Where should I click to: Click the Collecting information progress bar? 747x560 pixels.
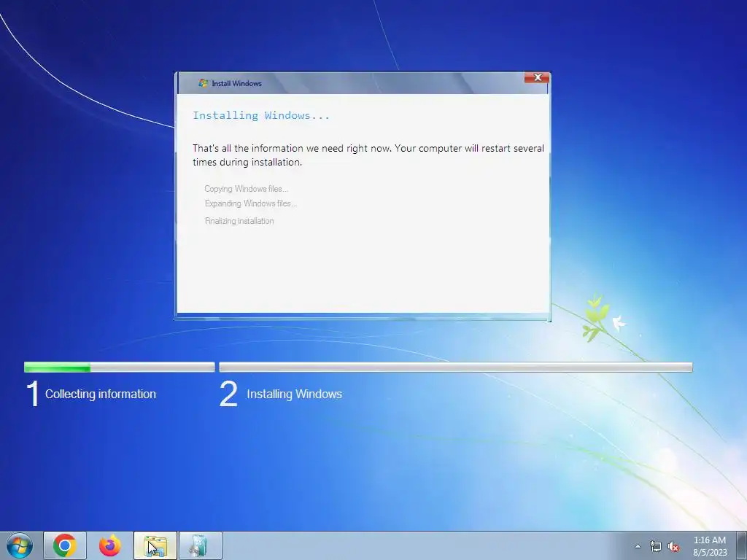pos(120,367)
